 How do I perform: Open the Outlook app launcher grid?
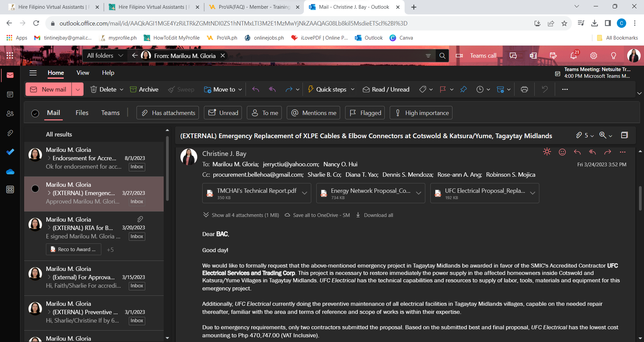coord(10,56)
